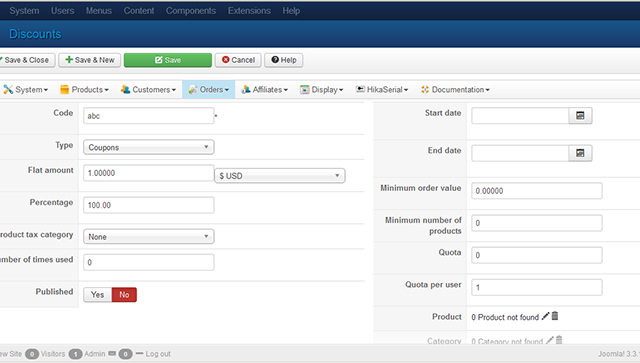This screenshot has height=363, width=640.
Task: Open the Users top menu
Action: pyautogui.click(x=62, y=11)
